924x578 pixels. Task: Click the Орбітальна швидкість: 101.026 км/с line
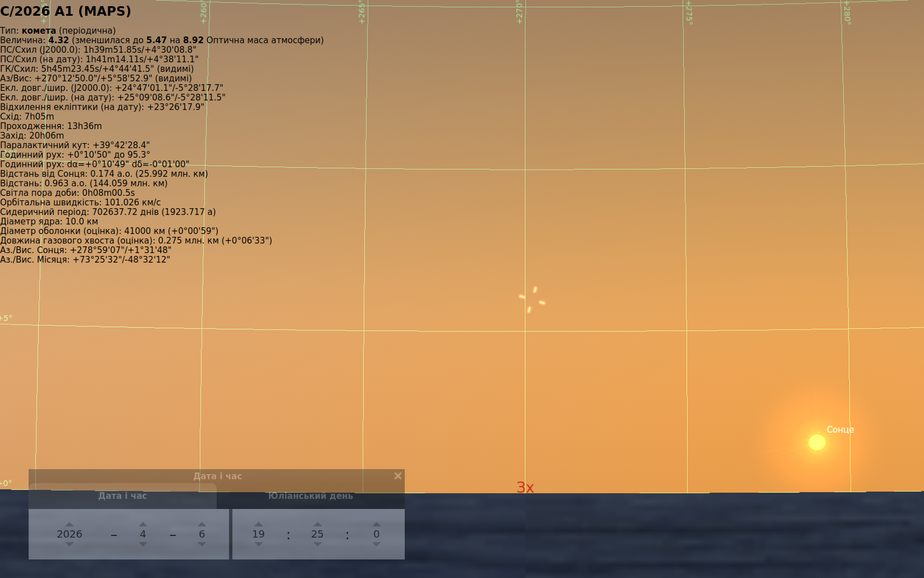pos(80,203)
